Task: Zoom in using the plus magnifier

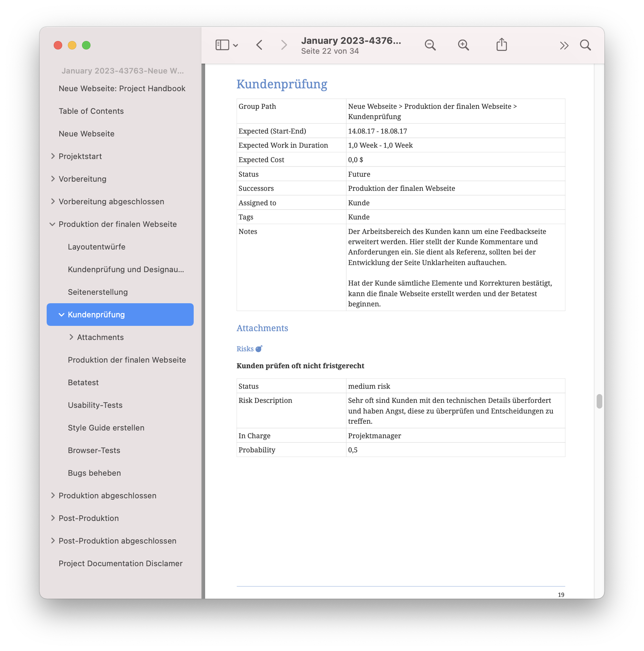Action: pos(463,45)
